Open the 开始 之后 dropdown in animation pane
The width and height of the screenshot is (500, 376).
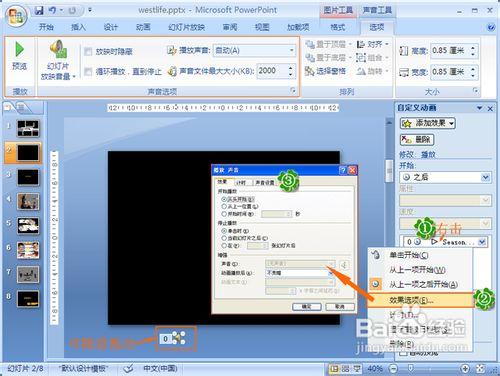tap(485, 177)
